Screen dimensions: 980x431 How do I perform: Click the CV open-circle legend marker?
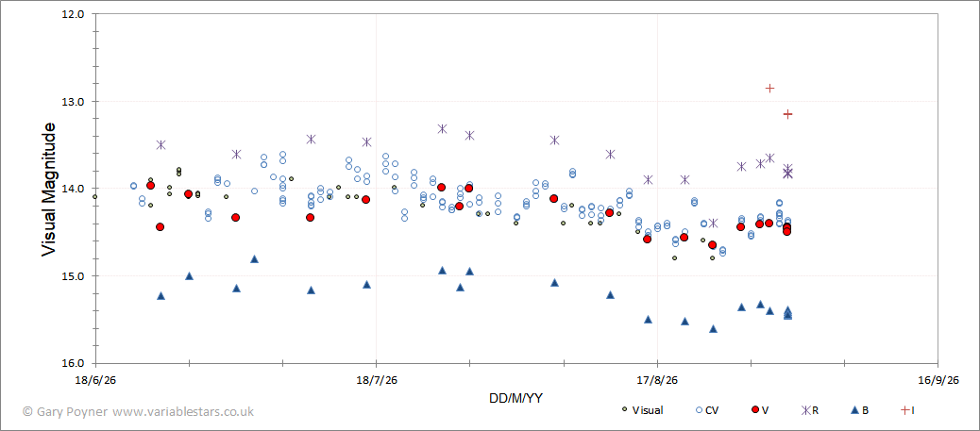(700, 409)
